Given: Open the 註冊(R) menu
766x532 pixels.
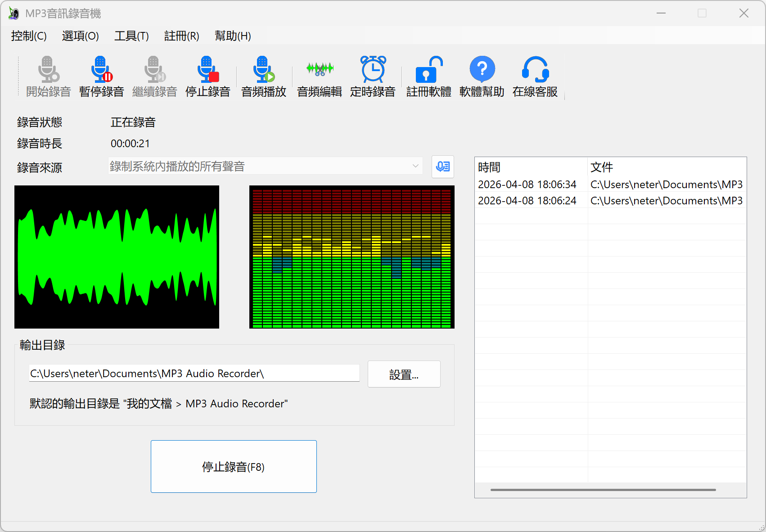Looking at the screenshot, I should [182, 36].
